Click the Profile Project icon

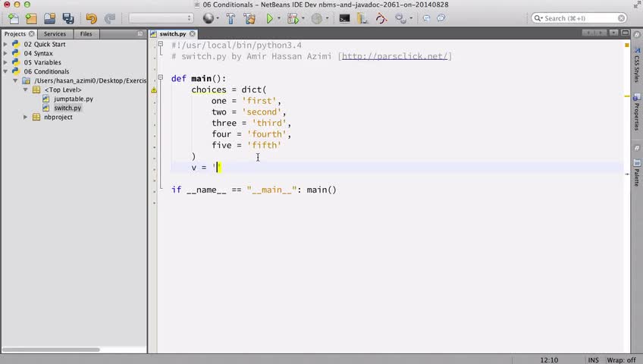(x=317, y=18)
